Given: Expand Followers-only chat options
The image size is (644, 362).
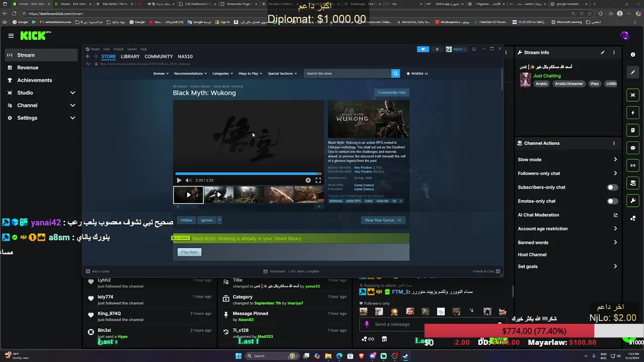Looking at the screenshot, I should (615, 173).
